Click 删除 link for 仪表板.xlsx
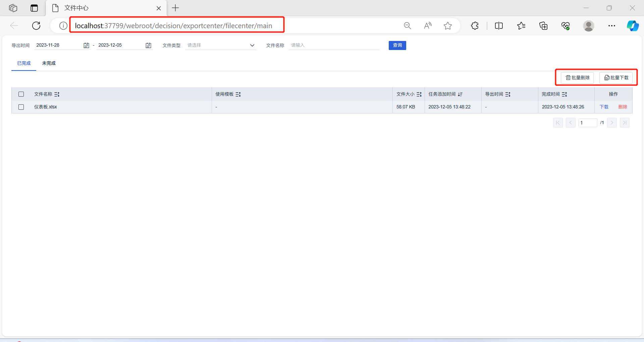The width and height of the screenshot is (644, 342). click(623, 107)
